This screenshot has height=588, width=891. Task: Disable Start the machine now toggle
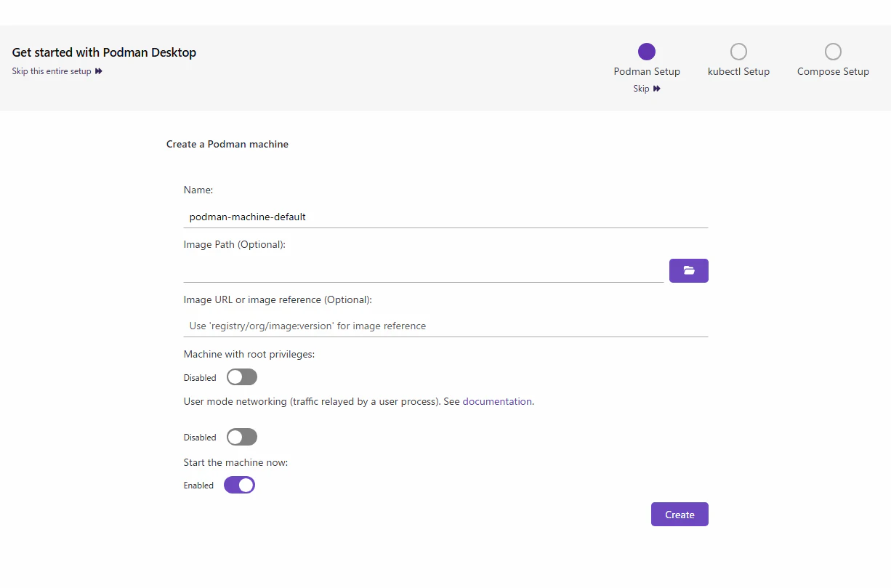tap(240, 485)
